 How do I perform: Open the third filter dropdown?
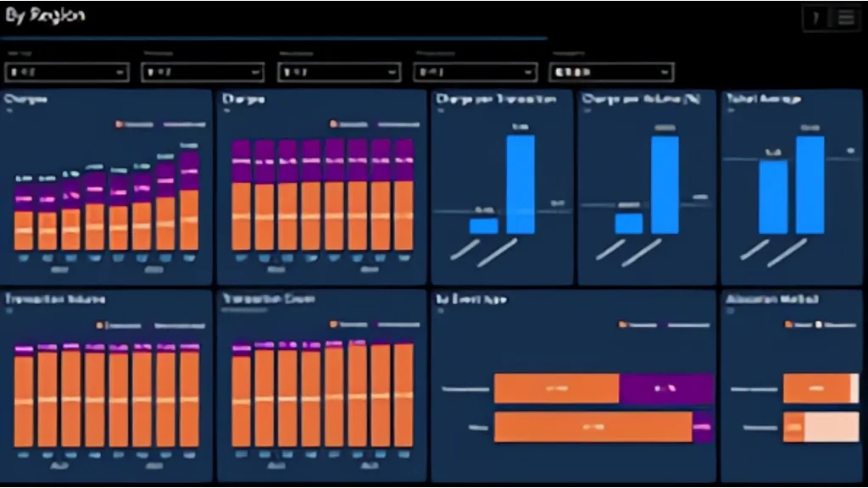(338, 73)
